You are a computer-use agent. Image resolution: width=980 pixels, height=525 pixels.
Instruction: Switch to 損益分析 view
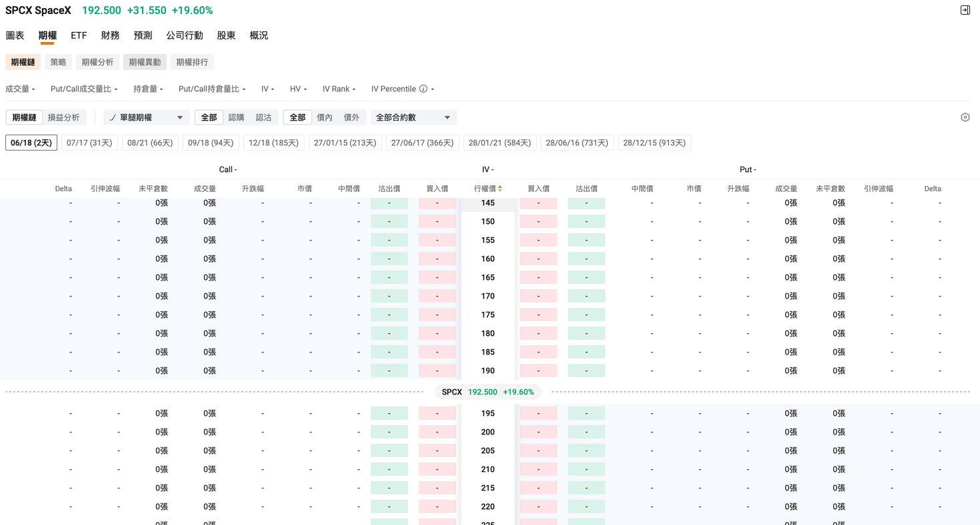pos(64,117)
